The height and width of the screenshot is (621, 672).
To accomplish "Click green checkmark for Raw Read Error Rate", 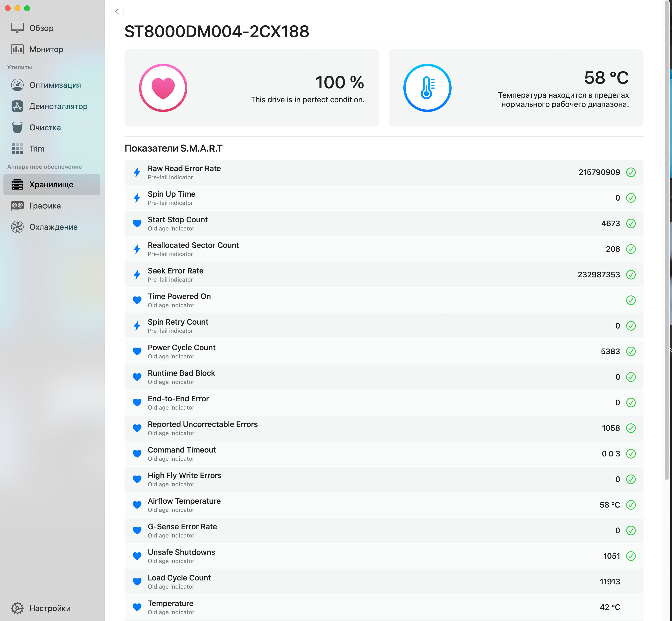I will [x=631, y=172].
